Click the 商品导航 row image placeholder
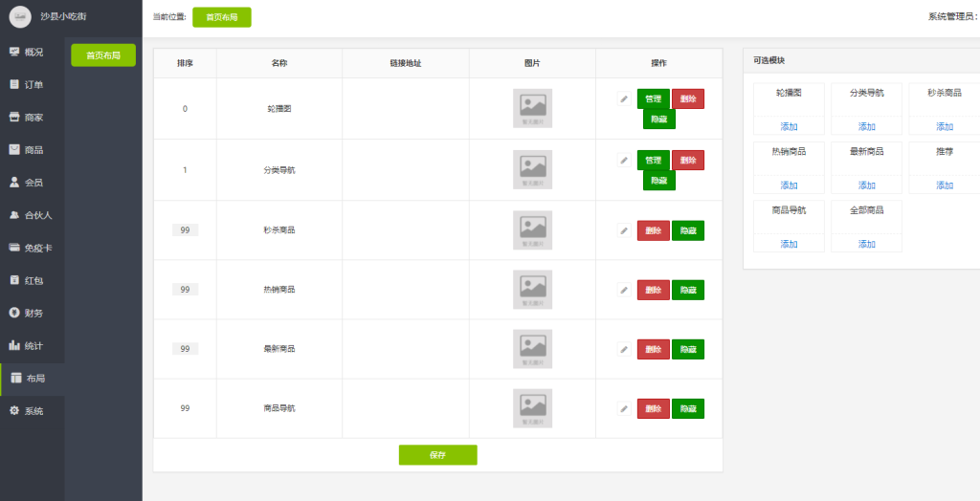 [532, 408]
